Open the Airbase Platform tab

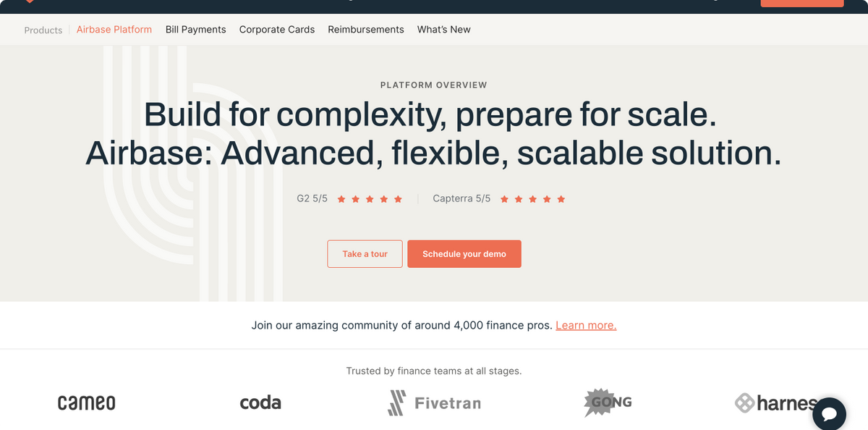tap(114, 30)
